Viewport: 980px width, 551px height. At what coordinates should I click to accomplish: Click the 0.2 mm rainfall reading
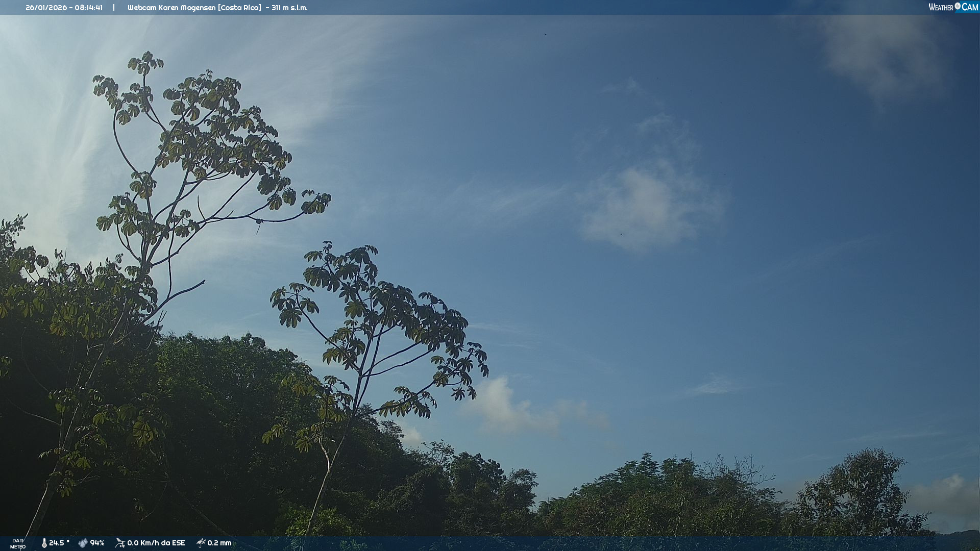coord(219,543)
